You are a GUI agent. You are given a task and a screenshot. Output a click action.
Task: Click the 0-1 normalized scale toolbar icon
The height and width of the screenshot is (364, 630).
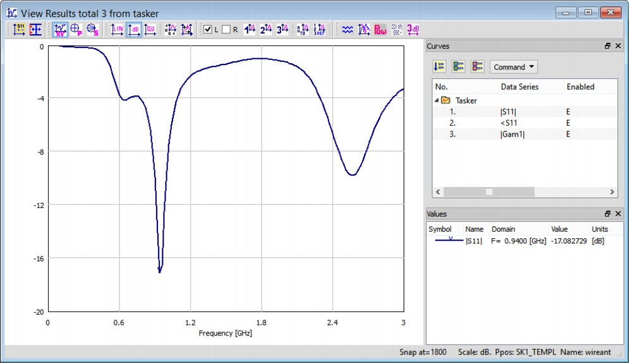[171, 29]
